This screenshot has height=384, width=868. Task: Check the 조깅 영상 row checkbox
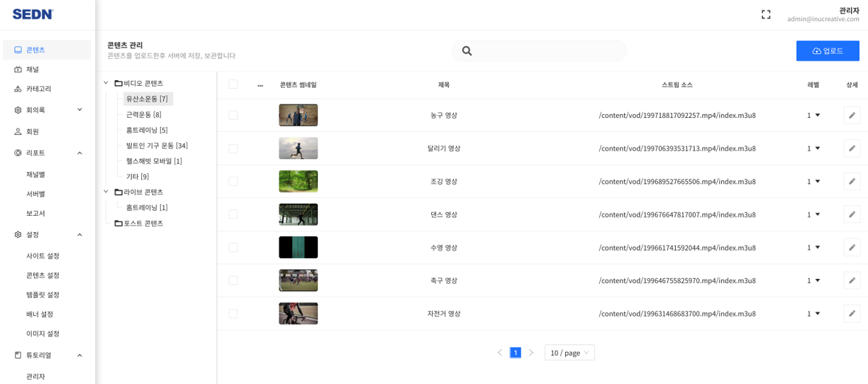click(233, 182)
